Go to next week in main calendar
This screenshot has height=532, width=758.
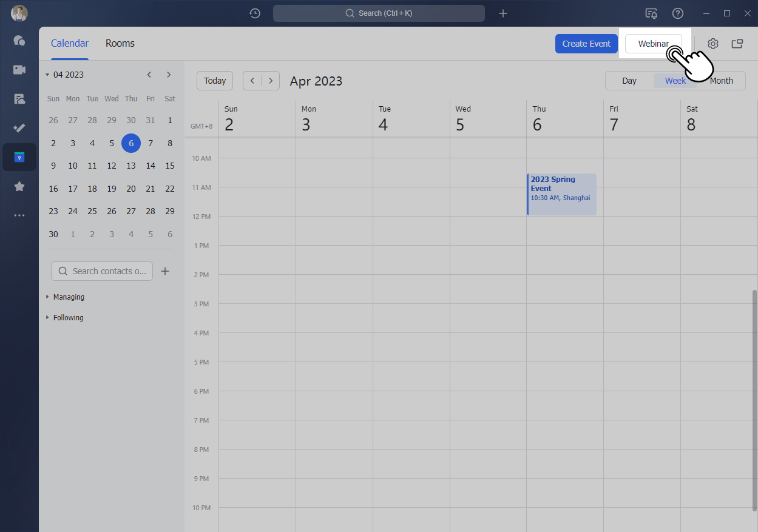click(x=271, y=81)
